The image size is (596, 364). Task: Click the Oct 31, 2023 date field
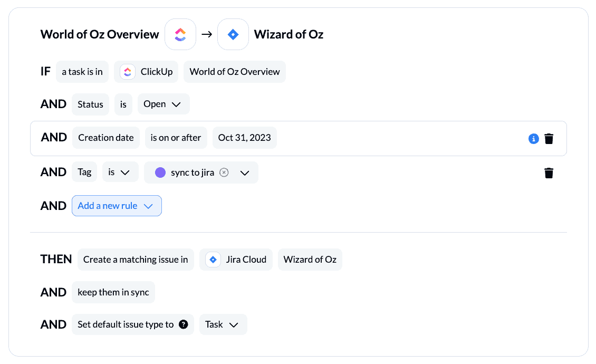(x=244, y=138)
